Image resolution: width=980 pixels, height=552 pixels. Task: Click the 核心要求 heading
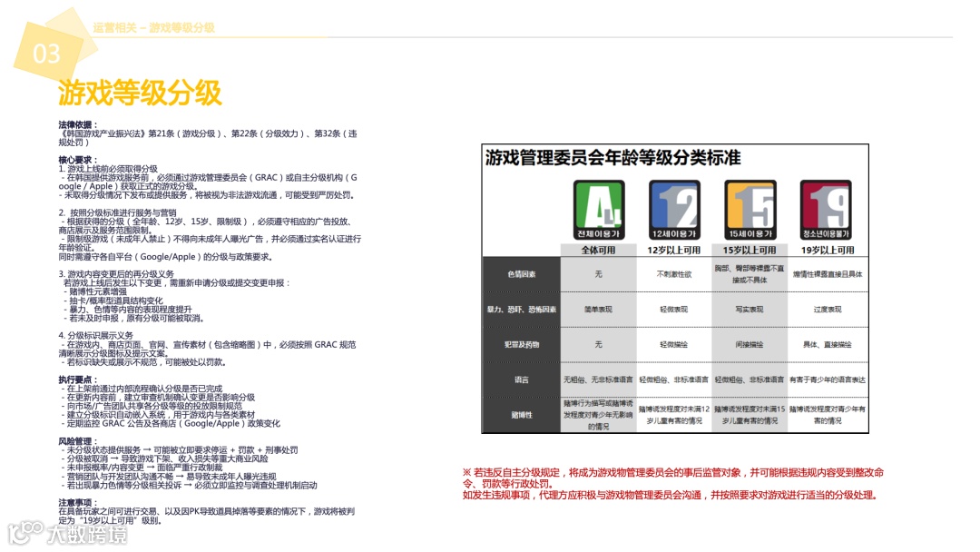tap(78, 160)
